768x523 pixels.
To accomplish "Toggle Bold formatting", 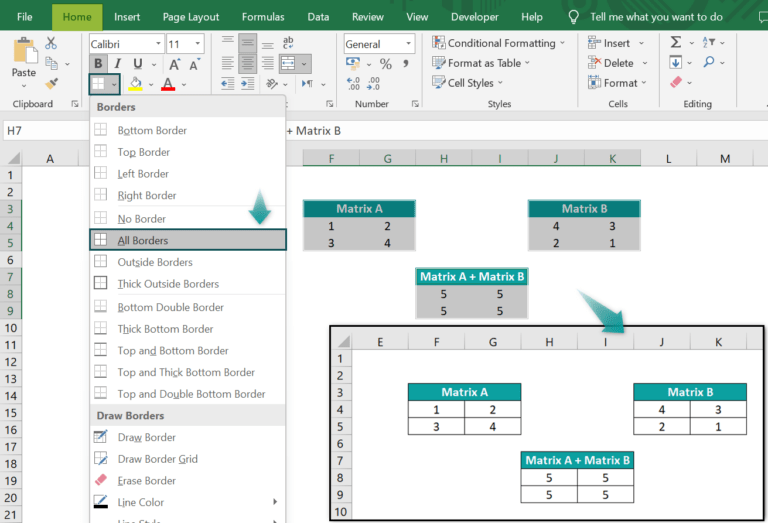I will (x=98, y=64).
